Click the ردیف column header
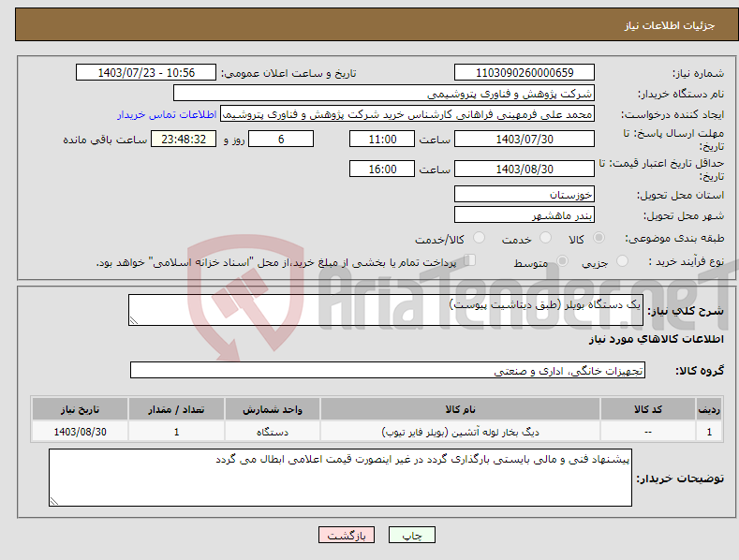Screen dimensions: 739x560 pyautogui.click(x=709, y=409)
